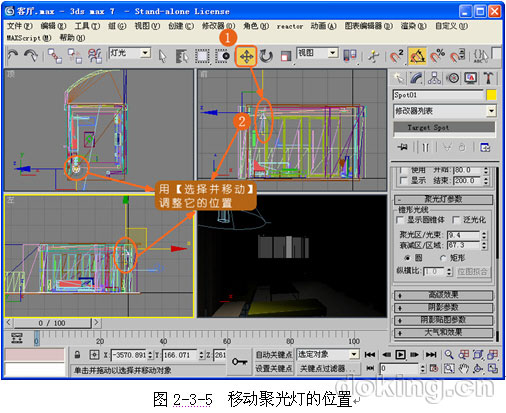
Task: Toggle the Window/Crossing selection icon
Action: [222, 56]
